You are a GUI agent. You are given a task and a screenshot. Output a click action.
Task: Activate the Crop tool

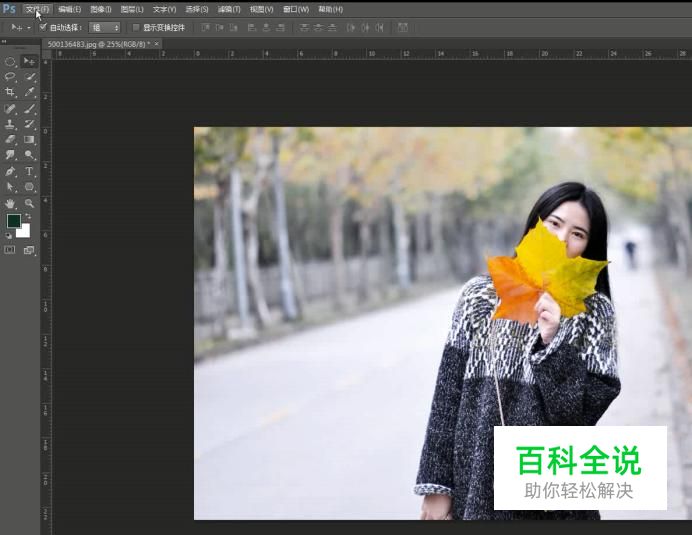tap(11, 92)
